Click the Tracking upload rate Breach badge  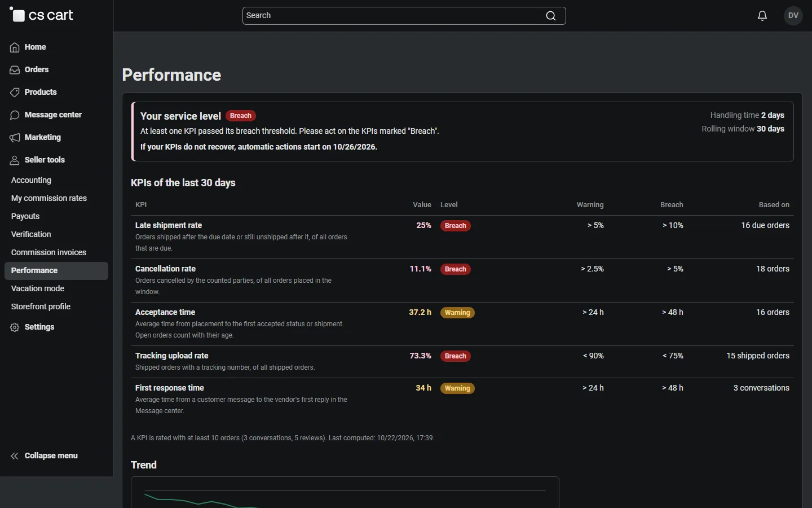click(x=456, y=356)
